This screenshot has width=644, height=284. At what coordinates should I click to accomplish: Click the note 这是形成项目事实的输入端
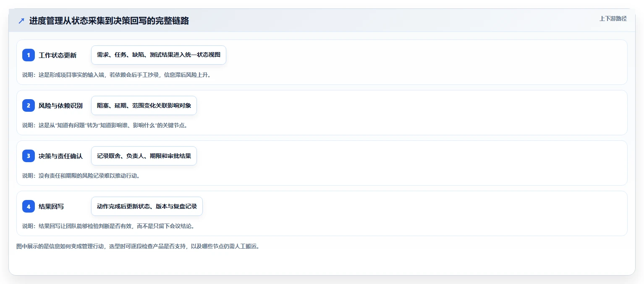(116, 75)
